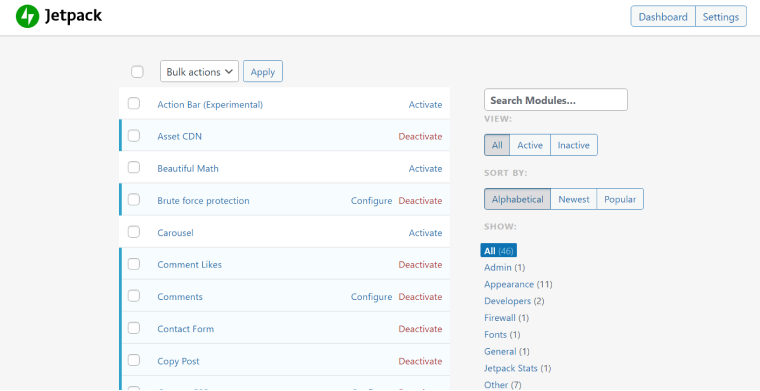Viewport: 760px width, 391px height.
Task: Activate the Carousel module
Action: coord(425,233)
